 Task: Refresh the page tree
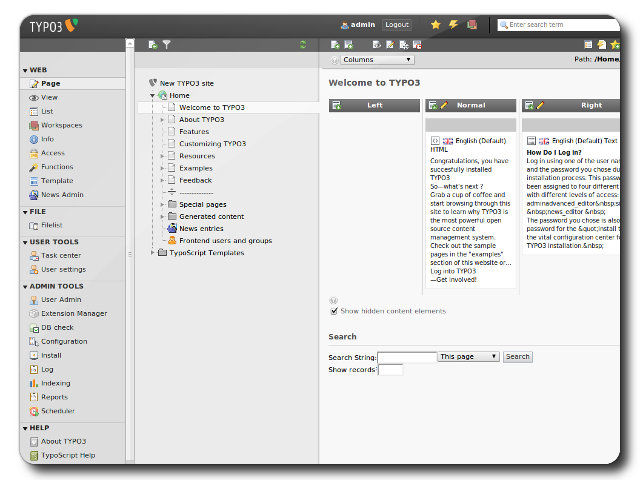coord(303,45)
